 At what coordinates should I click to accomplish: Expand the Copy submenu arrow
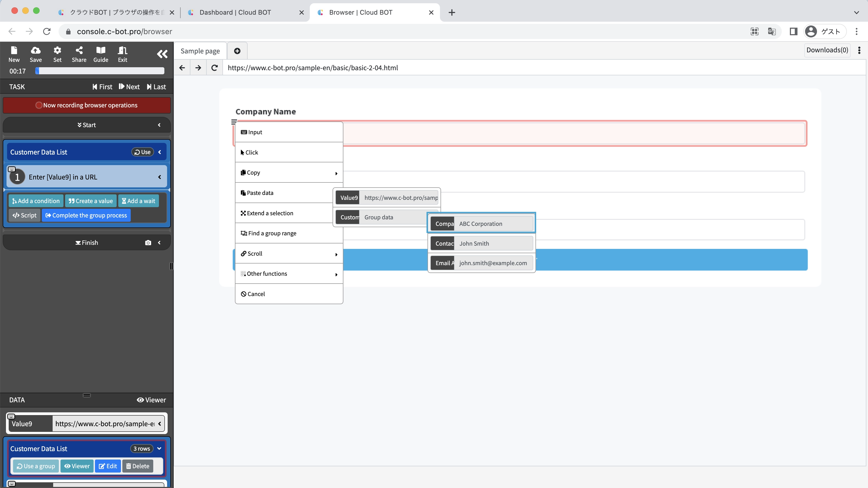(x=336, y=173)
